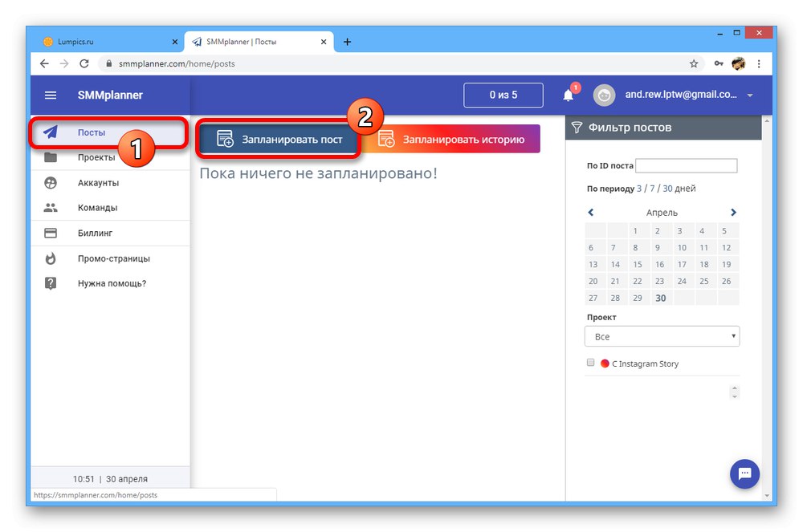Screen dimensions: 803x532
Task: Go to next month in calendar
Action: (x=733, y=213)
